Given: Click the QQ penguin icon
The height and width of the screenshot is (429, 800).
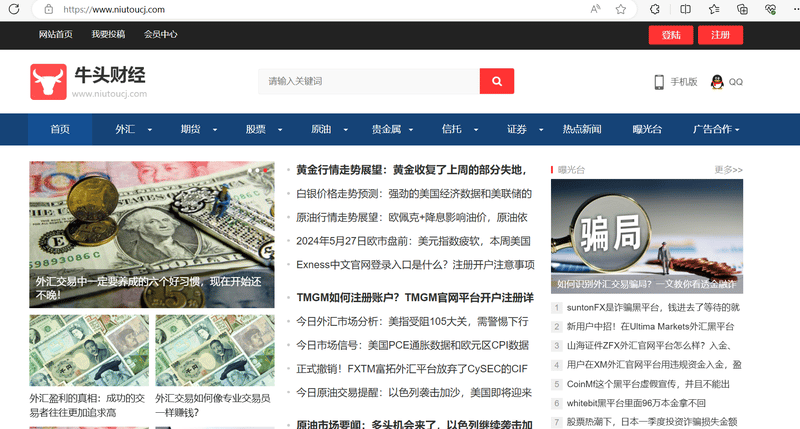Looking at the screenshot, I should [717, 82].
